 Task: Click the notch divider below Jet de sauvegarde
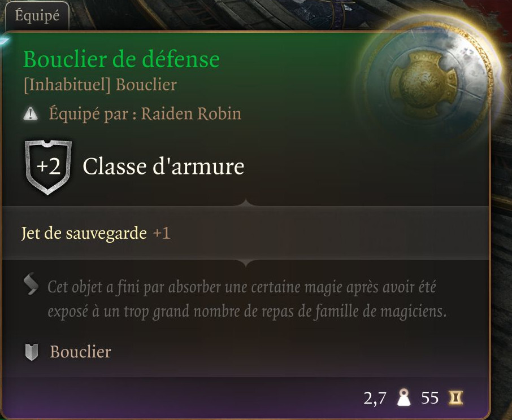click(x=246, y=263)
